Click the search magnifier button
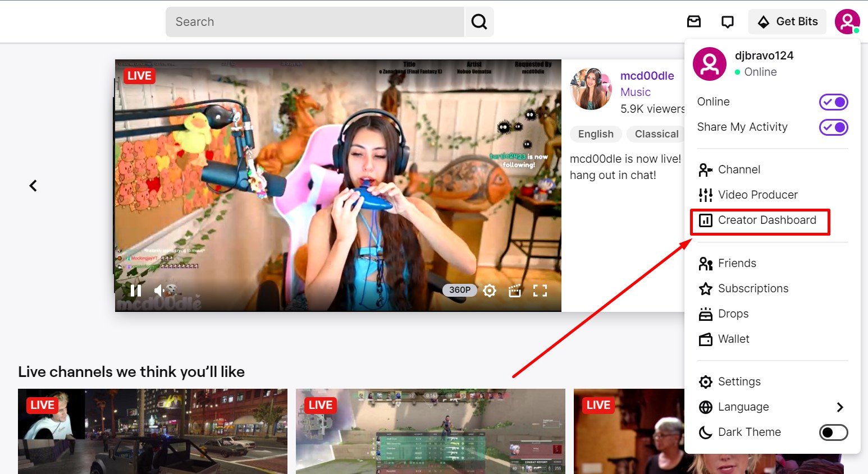868x474 pixels. [x=479, y=22]
